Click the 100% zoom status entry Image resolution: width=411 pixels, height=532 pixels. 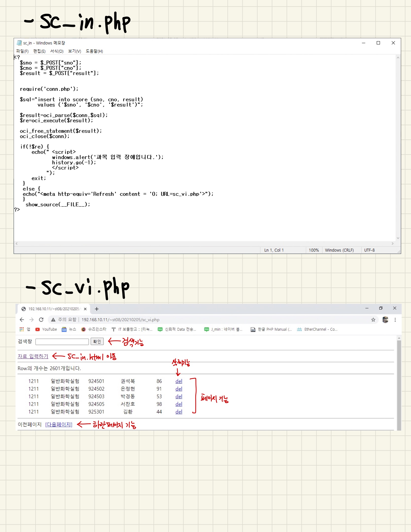click(x=314, y=250)
